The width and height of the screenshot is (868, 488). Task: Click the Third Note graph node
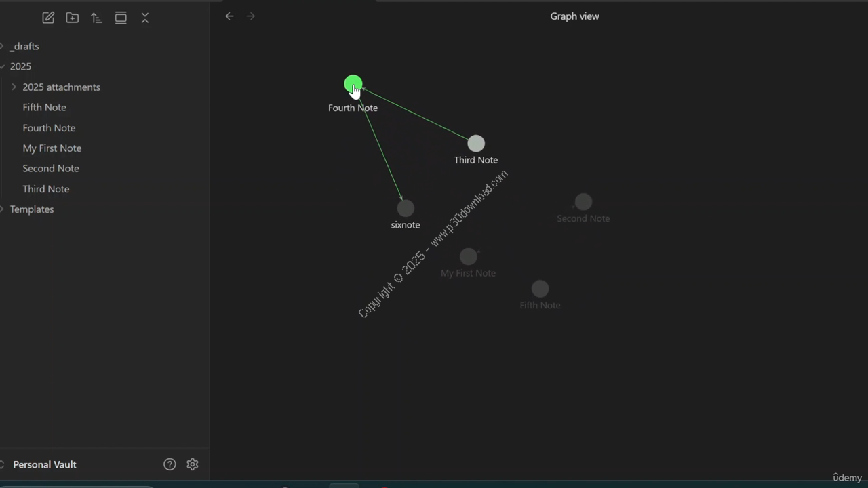[x=476, y=144]
